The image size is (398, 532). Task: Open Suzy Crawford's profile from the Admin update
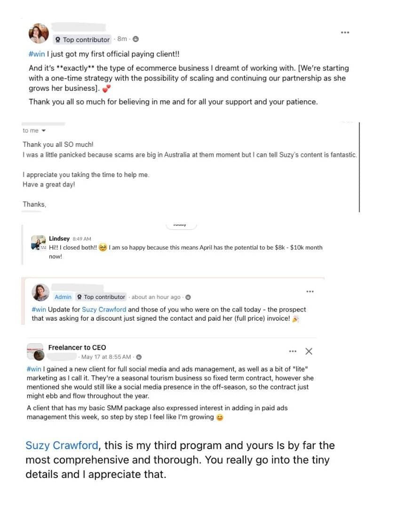point(104,309)
